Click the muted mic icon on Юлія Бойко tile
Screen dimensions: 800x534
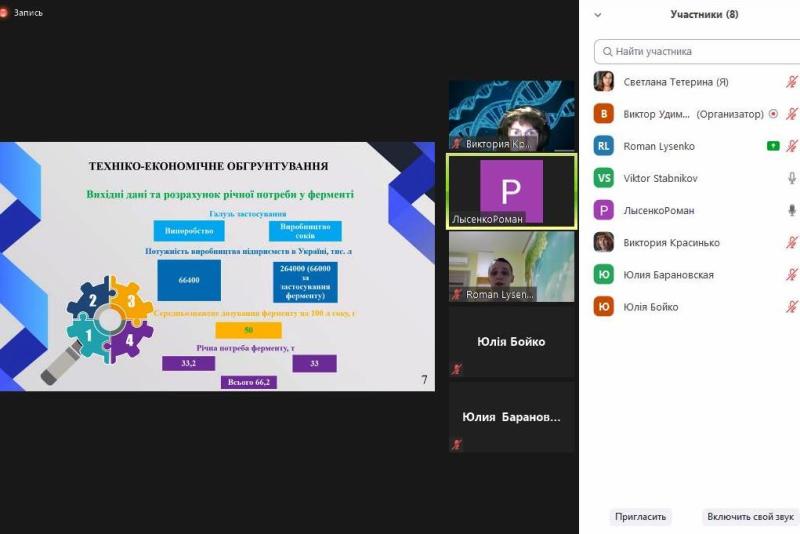[457, 369]
